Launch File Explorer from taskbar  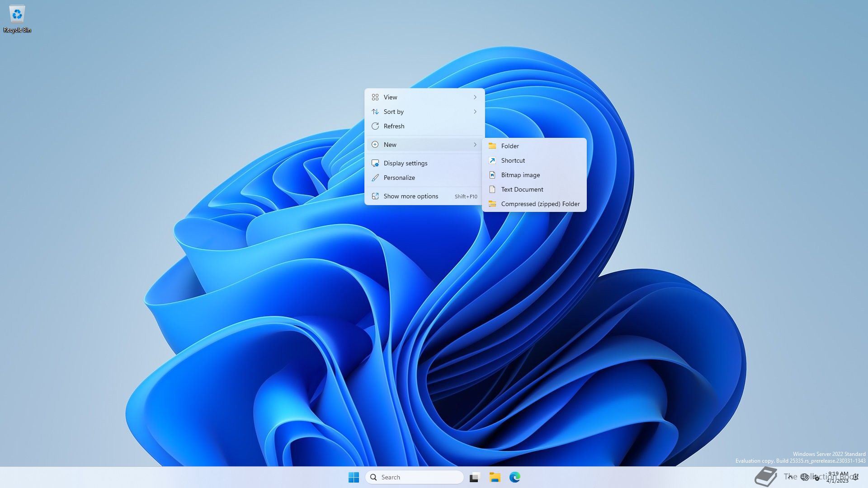click(x=495, y=477)
